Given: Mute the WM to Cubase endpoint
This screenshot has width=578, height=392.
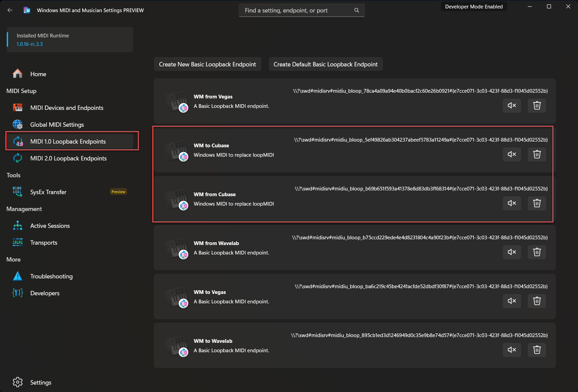Looking at the screenshot, I should coord(512,154).
